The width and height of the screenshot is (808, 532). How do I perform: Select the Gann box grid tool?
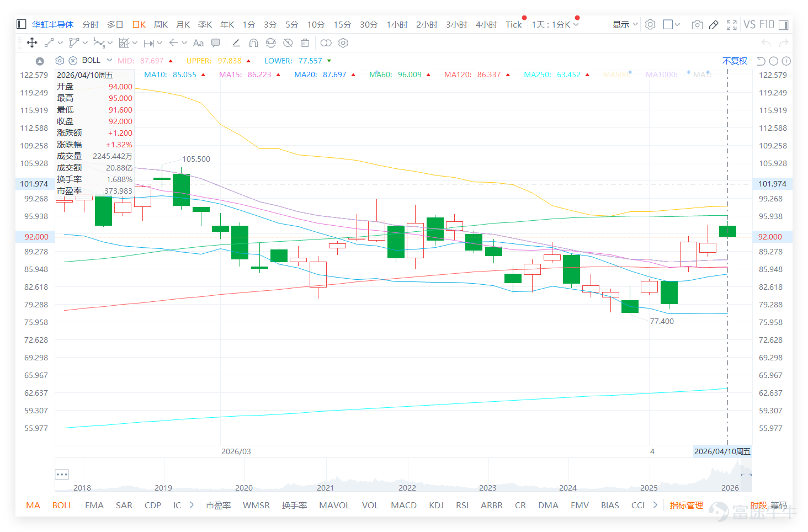124,43
